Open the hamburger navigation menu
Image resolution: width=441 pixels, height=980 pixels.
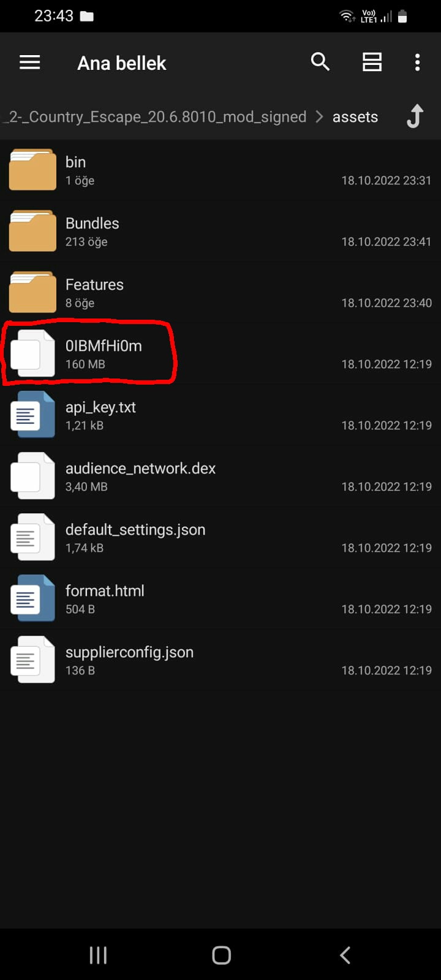29,62
